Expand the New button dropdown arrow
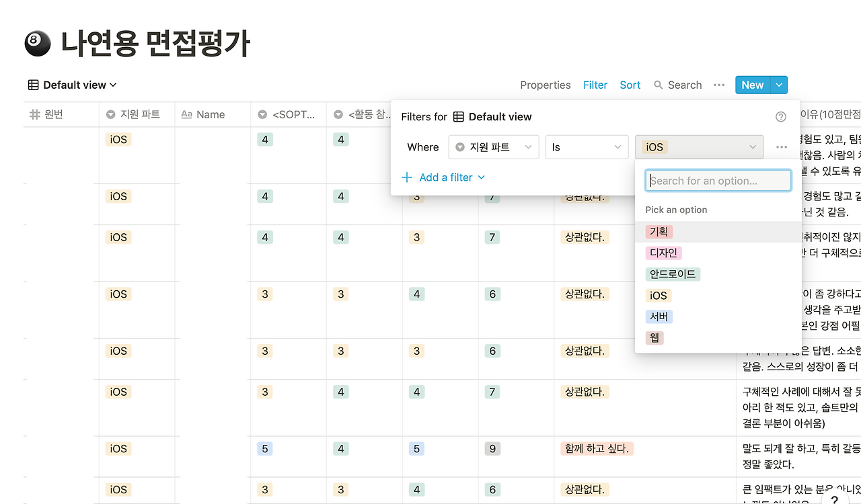The height and width of the screenshot is (504, 861). [x=779, y=85]
